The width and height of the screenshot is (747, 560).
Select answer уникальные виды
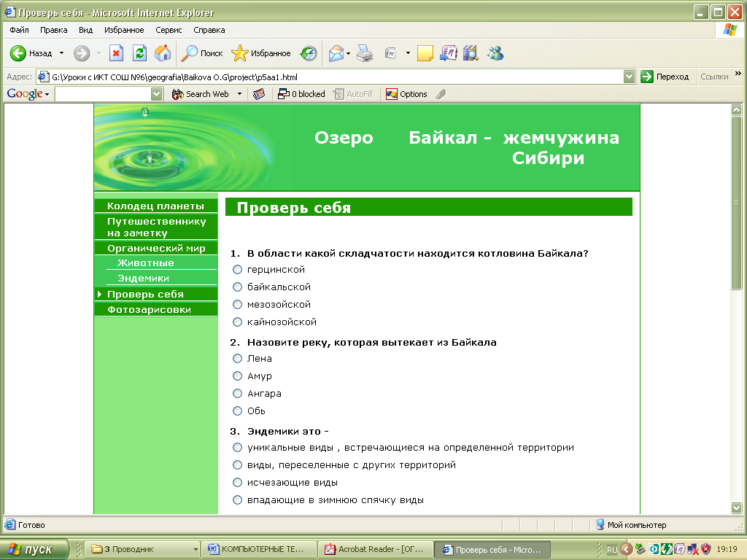(x=237, y=448)
